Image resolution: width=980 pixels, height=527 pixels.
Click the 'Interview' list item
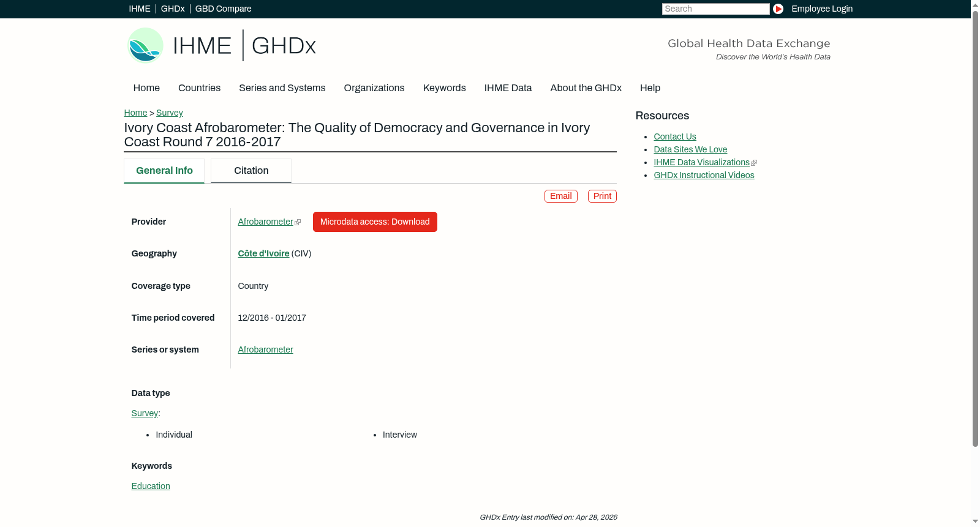[400, 435]
